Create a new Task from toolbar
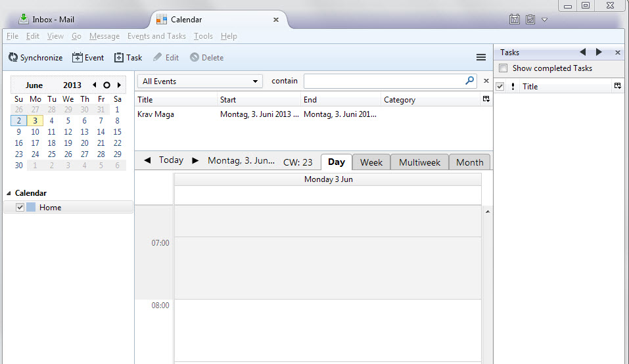The width and height of the screenshot is (629, 364). coord(128,57)
